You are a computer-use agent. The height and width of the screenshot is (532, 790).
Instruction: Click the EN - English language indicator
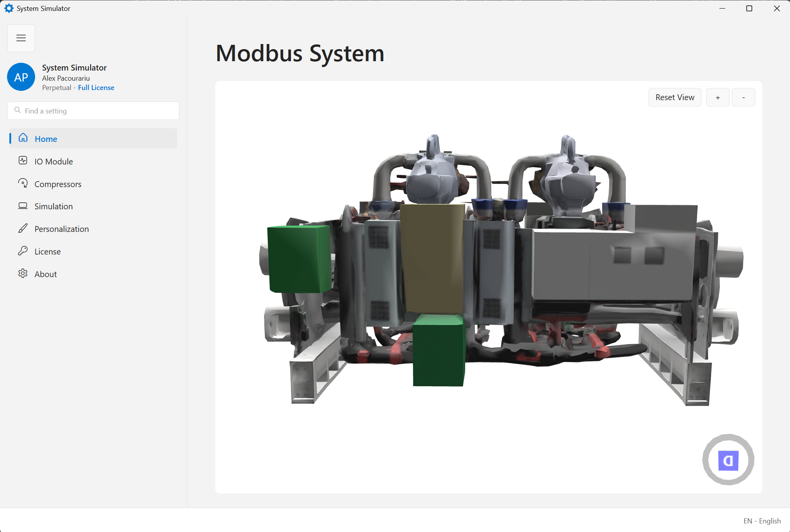762,521
